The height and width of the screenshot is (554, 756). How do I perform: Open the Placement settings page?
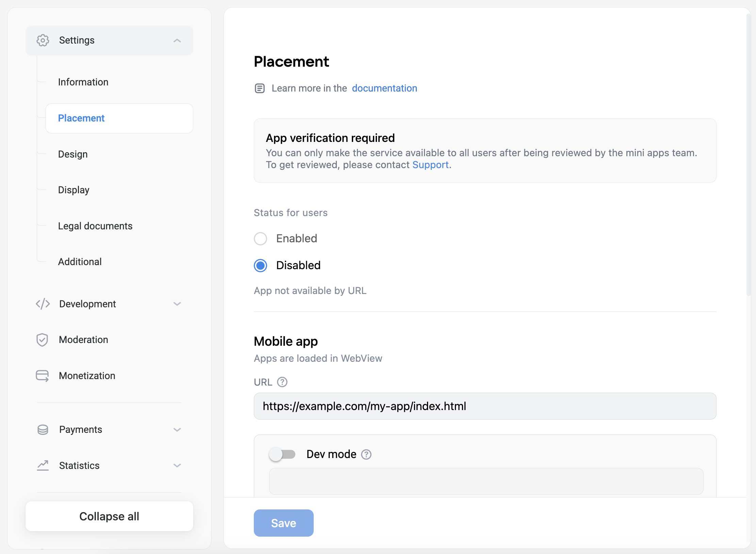[119, 118]
